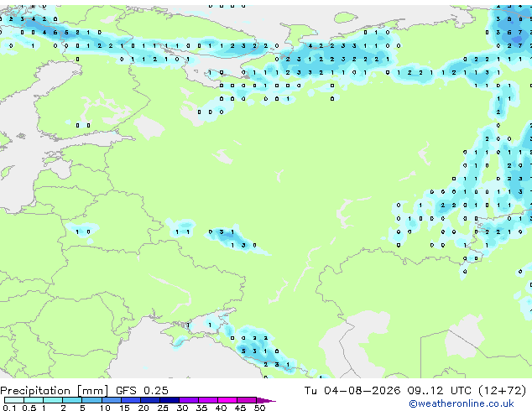Click the 45–50 mm legend color segment
This screenshot has width=532, height=411.
point(247,400)
